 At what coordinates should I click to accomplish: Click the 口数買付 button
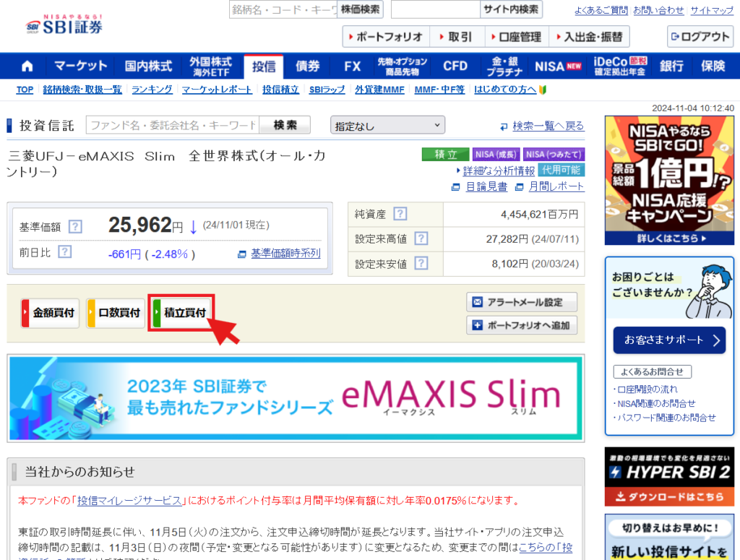pyautogui.click(x=116, y=312)
